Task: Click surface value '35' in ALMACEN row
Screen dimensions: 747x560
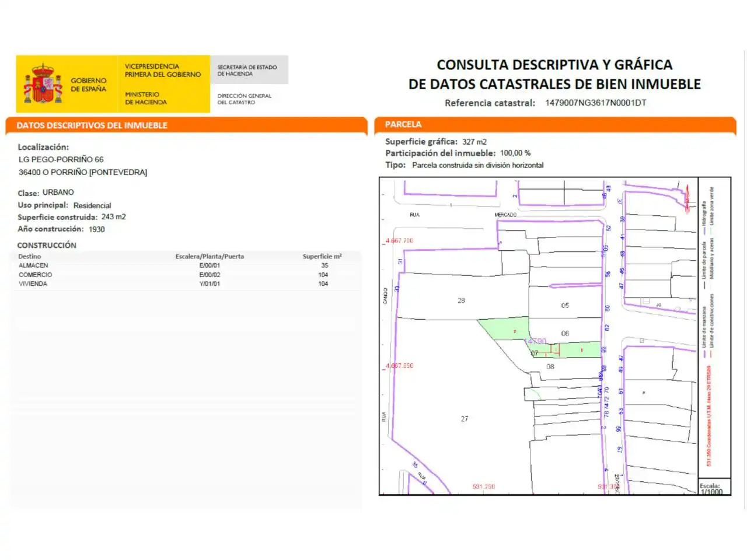Action: click(324, 265)
